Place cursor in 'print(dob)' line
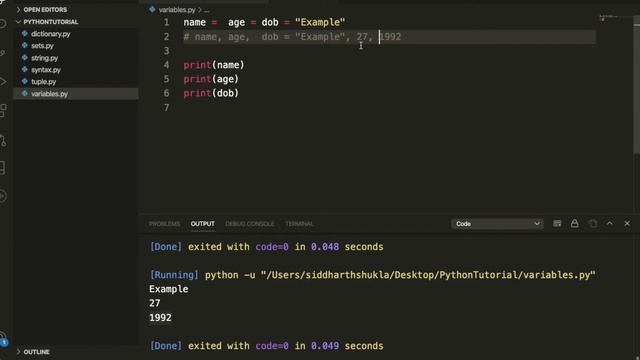This screenshot has height=360, width=640. [211, 93]
